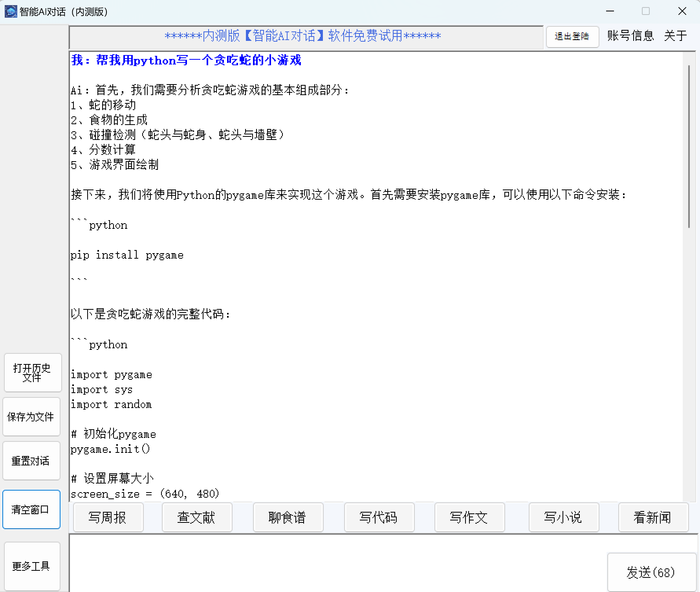Click the line 'pygame.init()'
The height and width of the screenshot is (592, 700).
110,449
